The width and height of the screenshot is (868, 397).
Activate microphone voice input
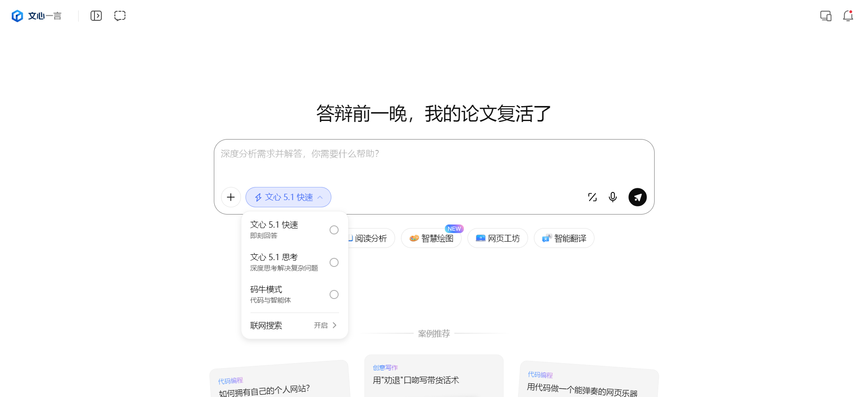tap(613, 197)
